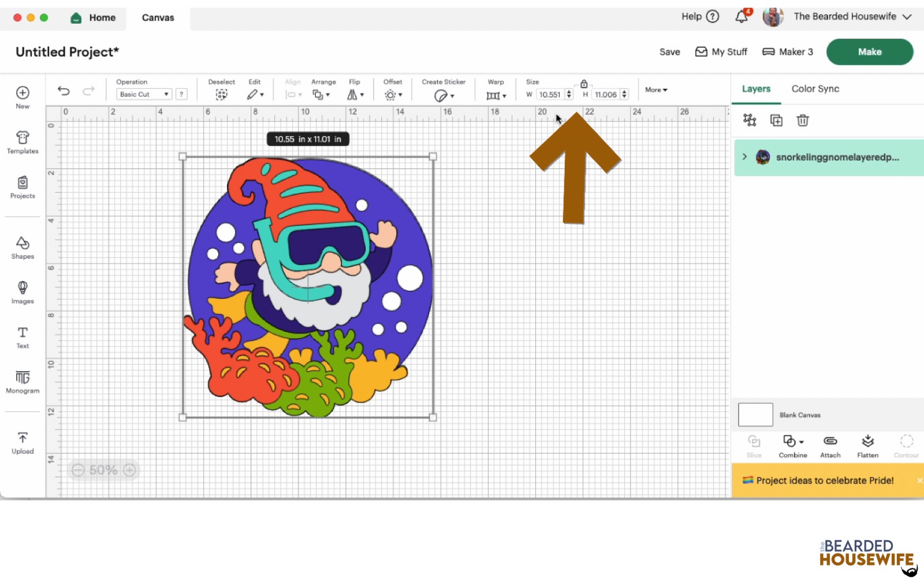Screen dimensions: 924x587
Task: Click the Blank Canvas color swatch
Action: tap(755, 415)
